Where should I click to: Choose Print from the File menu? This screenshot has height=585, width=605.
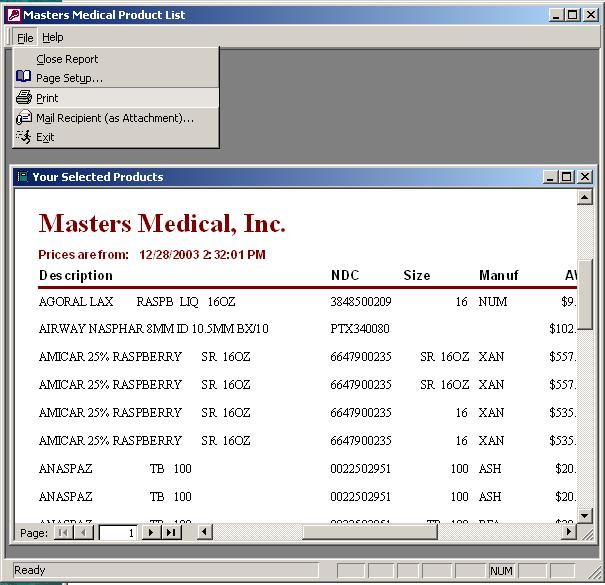tap(116, 98)
